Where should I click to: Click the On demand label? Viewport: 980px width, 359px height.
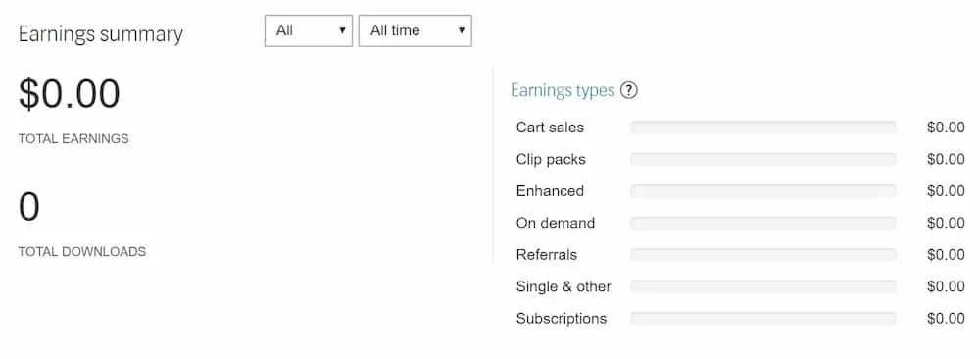click(556, 224)
